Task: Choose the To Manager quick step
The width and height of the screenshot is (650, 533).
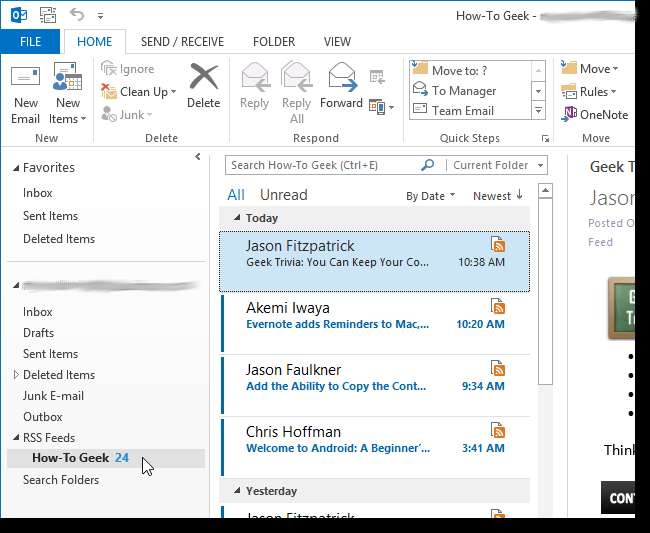Action: [463, 91]
